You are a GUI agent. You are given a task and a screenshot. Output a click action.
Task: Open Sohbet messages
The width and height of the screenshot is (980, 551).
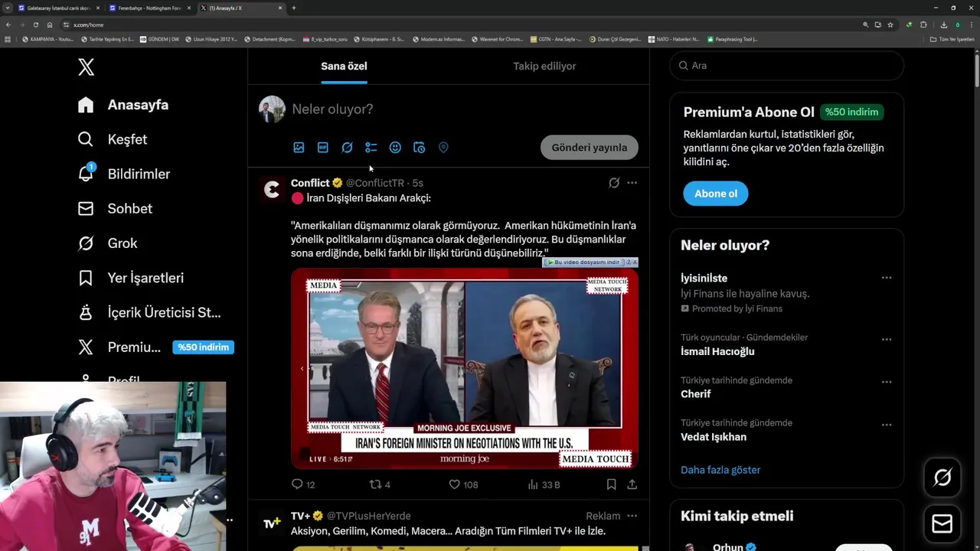(x=115, y=208)
